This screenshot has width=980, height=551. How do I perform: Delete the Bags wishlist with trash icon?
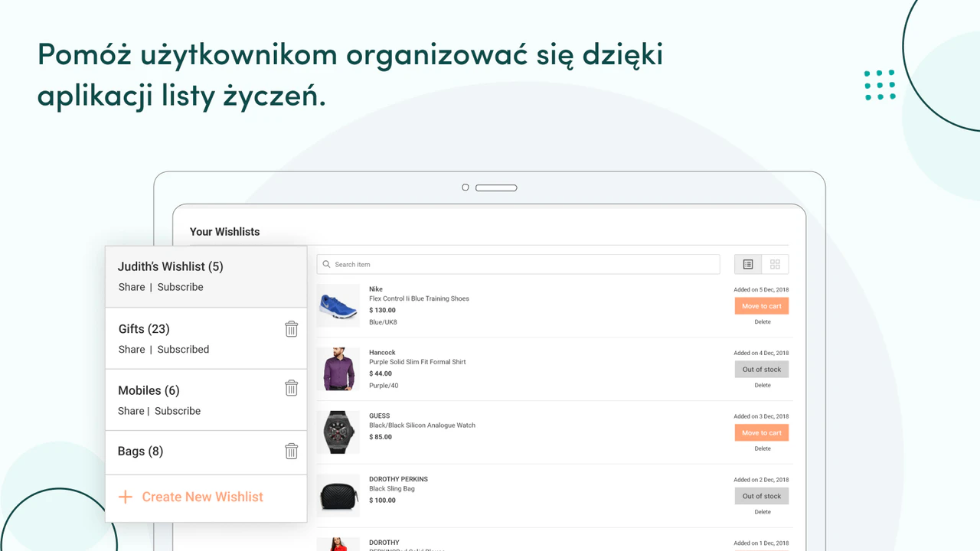click(291, 452)
